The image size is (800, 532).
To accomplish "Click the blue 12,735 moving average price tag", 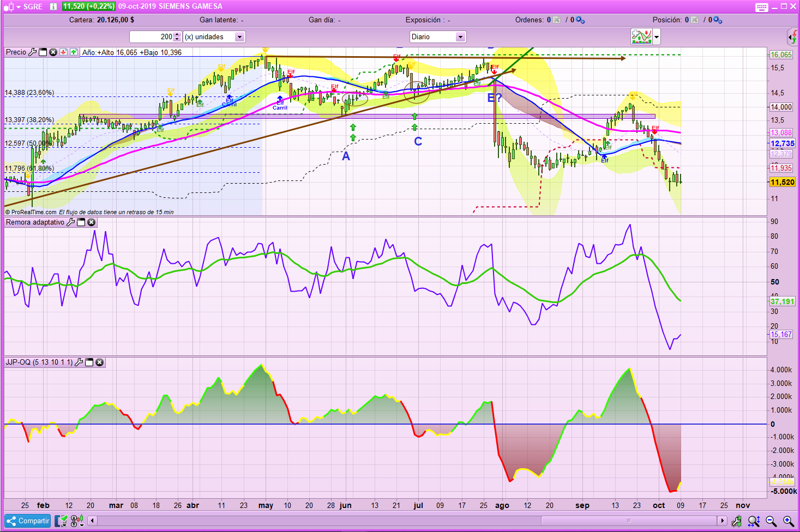I will pos(782,143).
